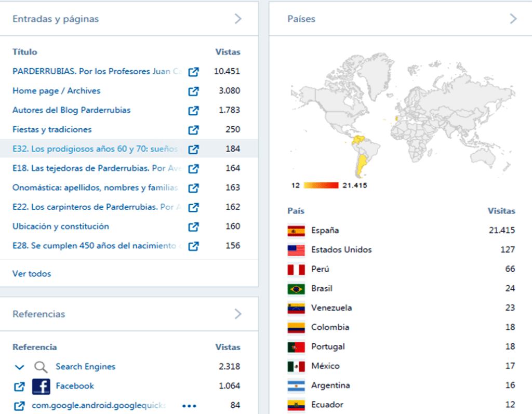Open Países details using the chevron
The image size is (532, 414).
pos(513,19)
